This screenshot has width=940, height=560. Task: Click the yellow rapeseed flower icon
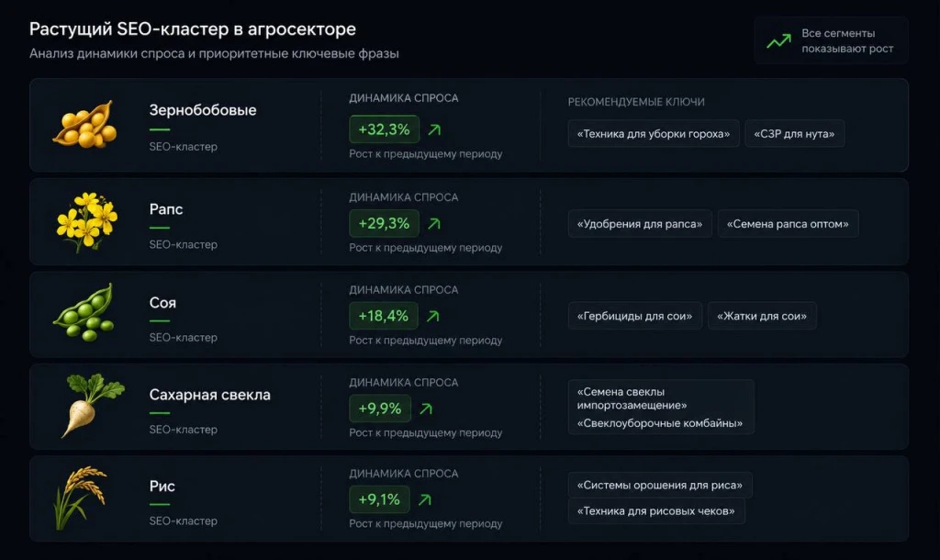tap(87, 221)
